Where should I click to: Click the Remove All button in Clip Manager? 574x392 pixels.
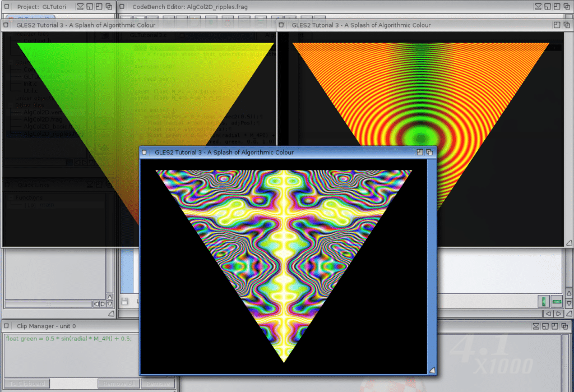(119, 384)
